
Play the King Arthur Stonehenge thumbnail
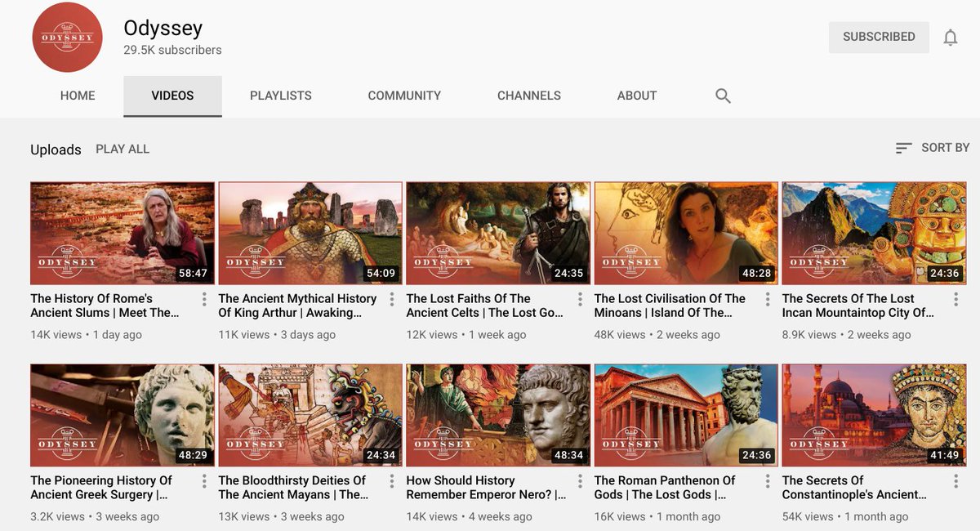click(310, 233)
